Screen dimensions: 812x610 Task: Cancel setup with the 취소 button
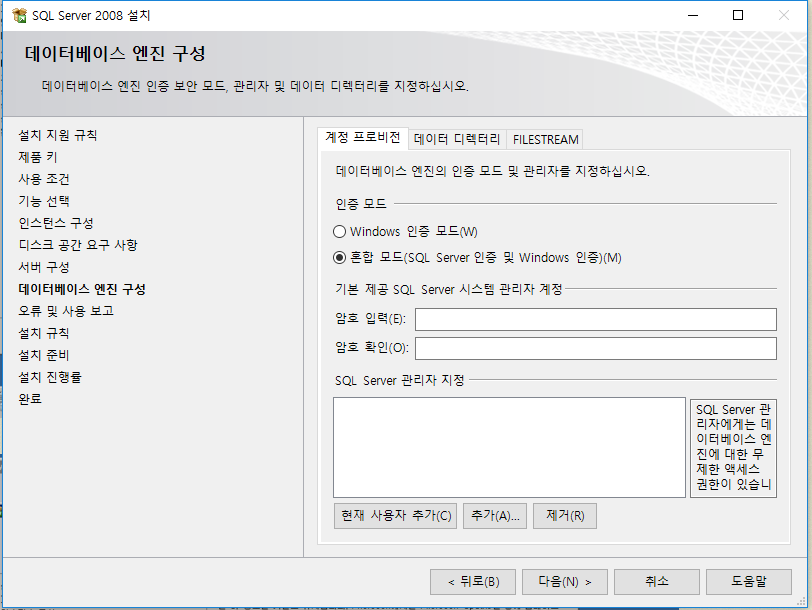click(657, 582)
